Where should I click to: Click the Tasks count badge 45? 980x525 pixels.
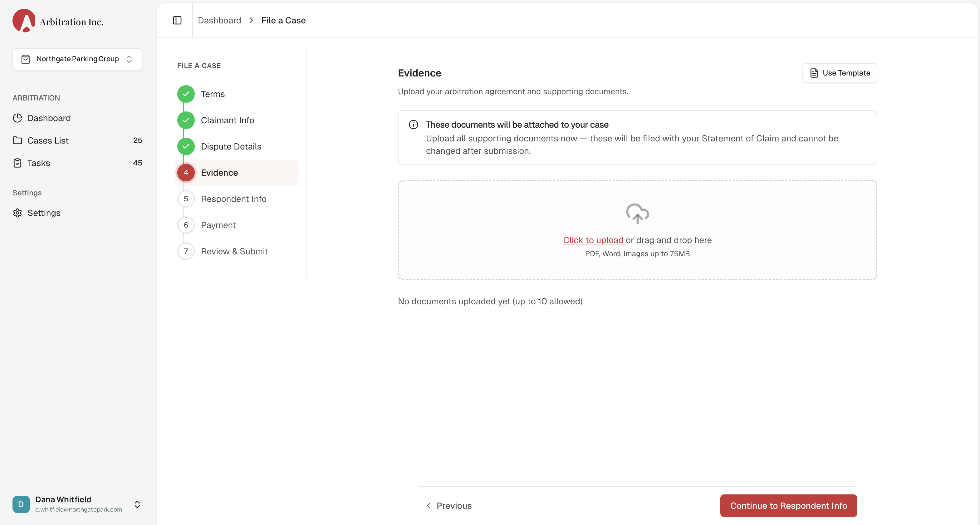pos(138,163)
